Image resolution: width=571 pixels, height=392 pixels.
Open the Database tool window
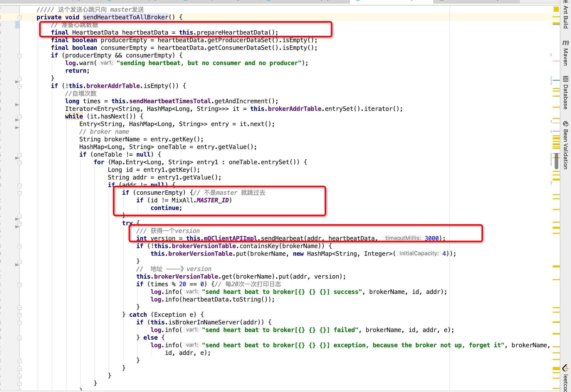click(x=565, y=93)
